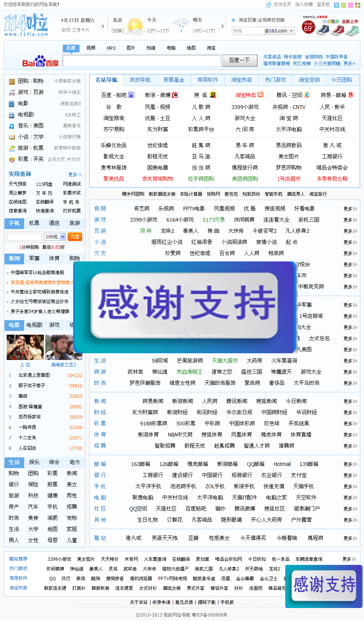The image size is (364, 621).
Task: Open the 京东商城购物 link
Action: 157,179
